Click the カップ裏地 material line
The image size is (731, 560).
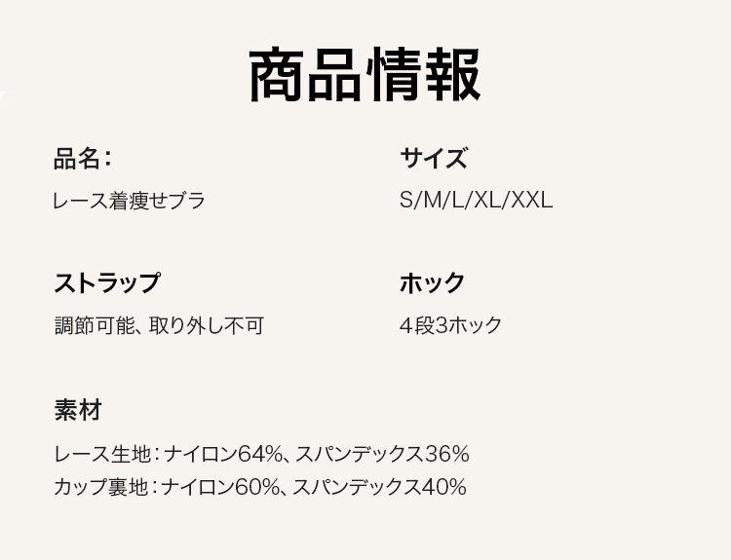(x=260, y=487)
